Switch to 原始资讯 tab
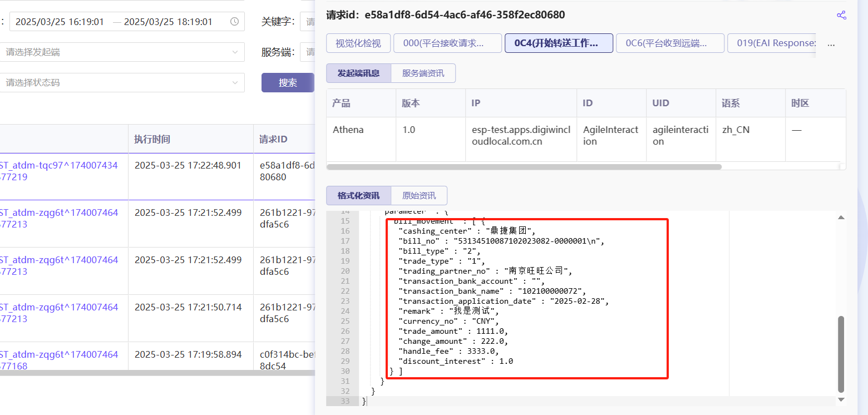This screenshot has height=415, width=868. [x=419, y=195]
